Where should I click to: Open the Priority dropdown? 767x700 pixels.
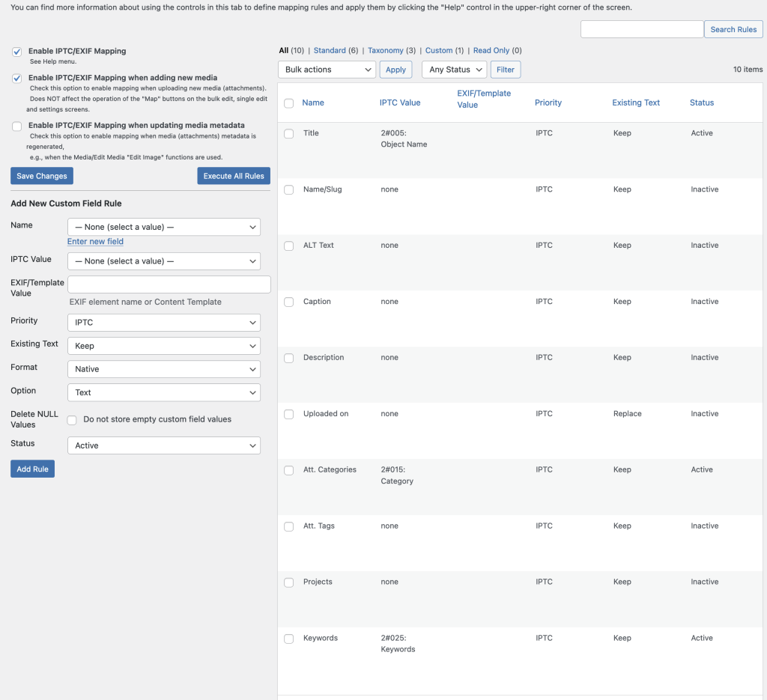(x=164, y=323)
